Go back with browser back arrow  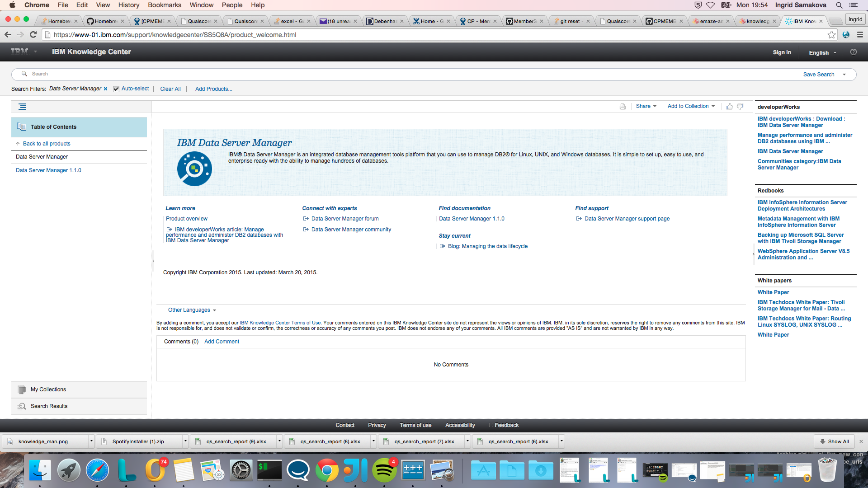tap(8, 35)
